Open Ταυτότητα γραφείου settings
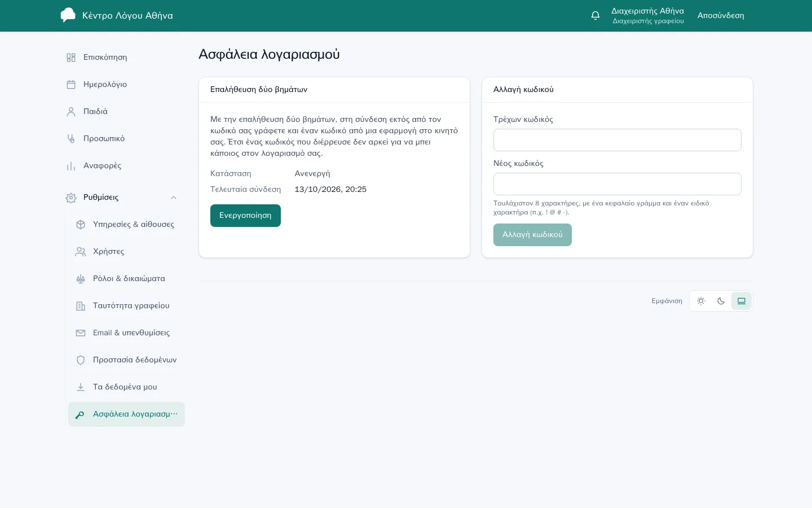The image size is (812, 508). [x=126, y=306]
